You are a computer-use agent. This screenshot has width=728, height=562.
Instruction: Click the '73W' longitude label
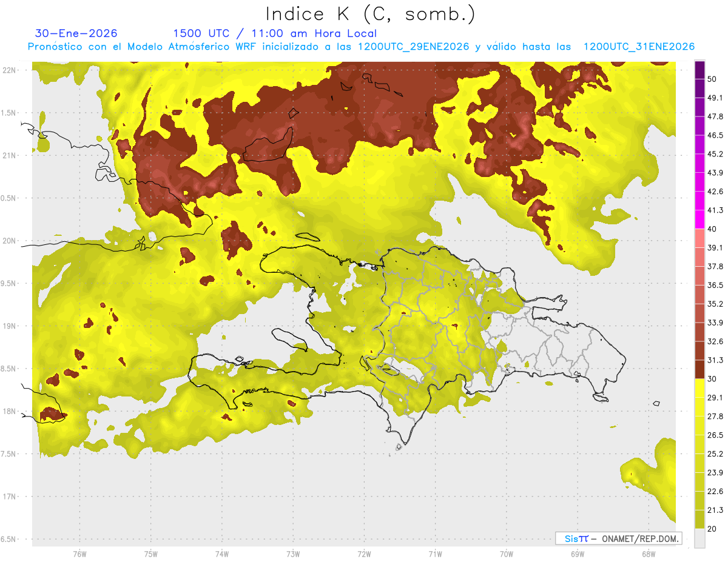293,554
